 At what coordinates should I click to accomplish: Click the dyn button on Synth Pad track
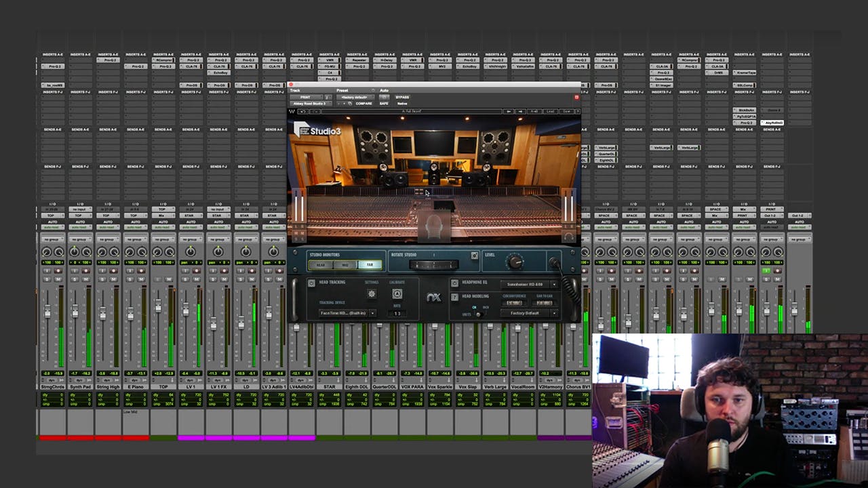pyautogui.click(x=79, y=380)
